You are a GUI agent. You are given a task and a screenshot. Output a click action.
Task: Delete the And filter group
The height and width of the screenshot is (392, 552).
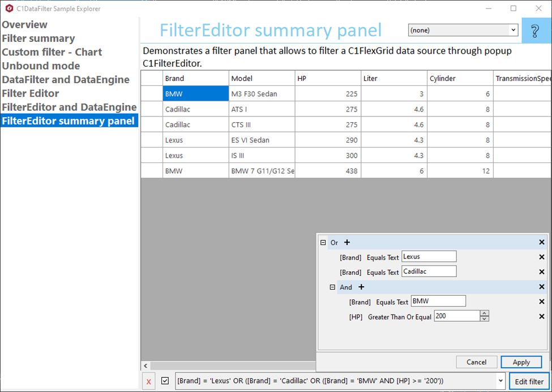(x=541, y=287)
